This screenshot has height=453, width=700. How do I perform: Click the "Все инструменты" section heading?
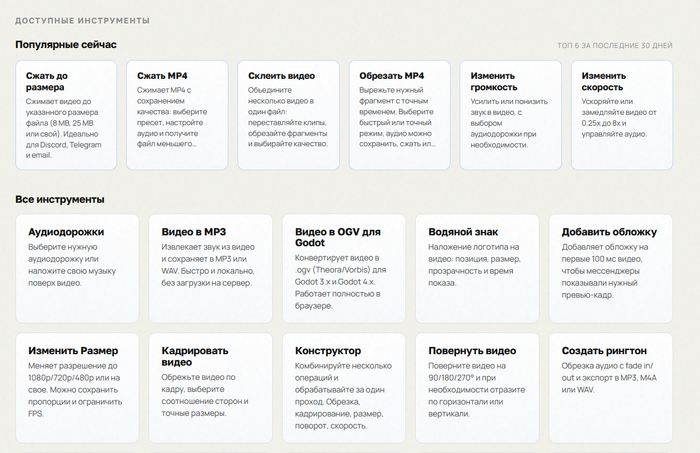pyautogui.click(x=60, y=199)
